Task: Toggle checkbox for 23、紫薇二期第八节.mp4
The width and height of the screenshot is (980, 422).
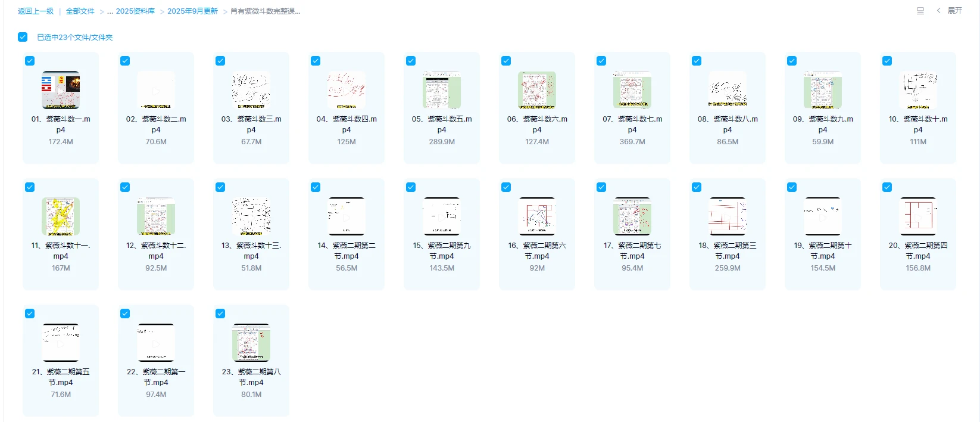Action: coord(220,314)
